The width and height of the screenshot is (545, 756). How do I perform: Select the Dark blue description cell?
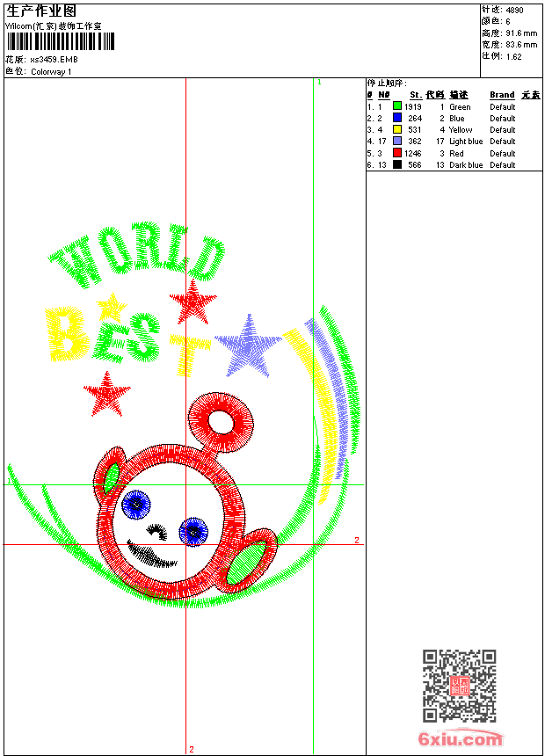click(x=466, y=165)
